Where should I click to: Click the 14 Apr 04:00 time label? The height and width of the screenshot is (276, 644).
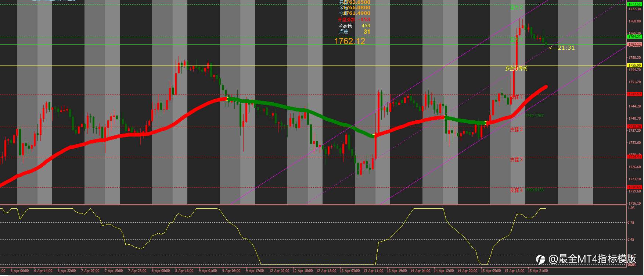[x=421, y=271]
